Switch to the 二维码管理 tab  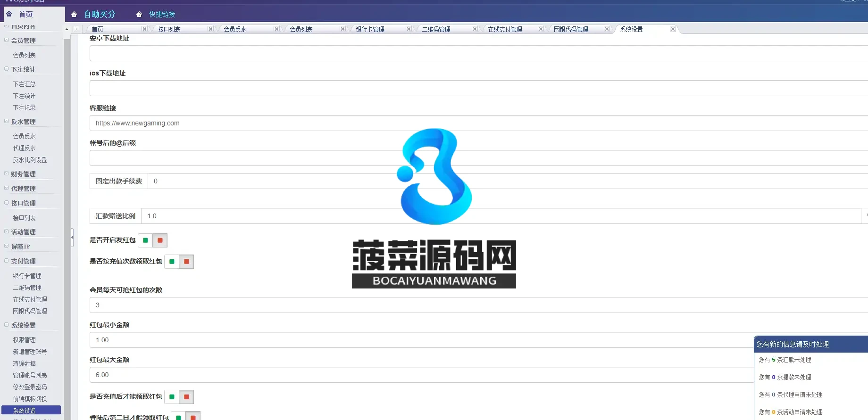point(436,29)
